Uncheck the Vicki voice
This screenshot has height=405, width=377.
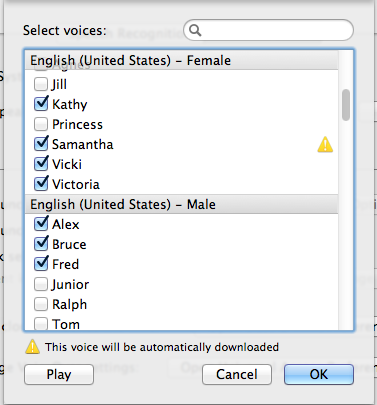point(41,164)
